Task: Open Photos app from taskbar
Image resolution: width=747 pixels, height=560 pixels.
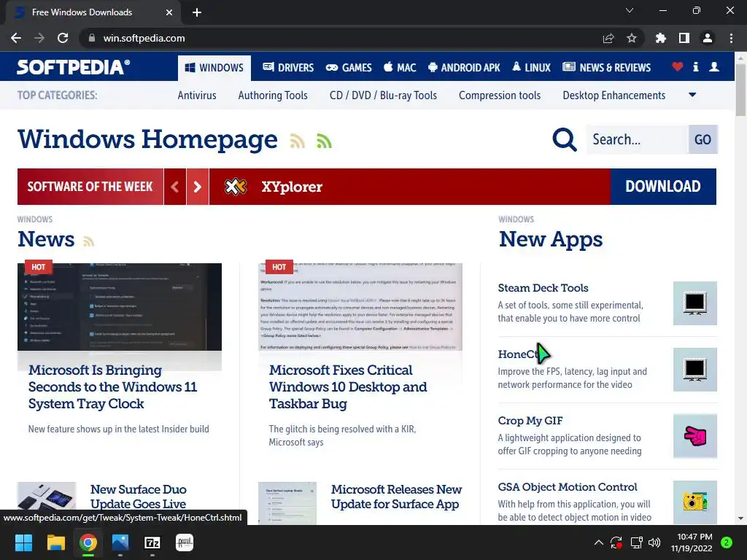Action: [x=120, y=542]
